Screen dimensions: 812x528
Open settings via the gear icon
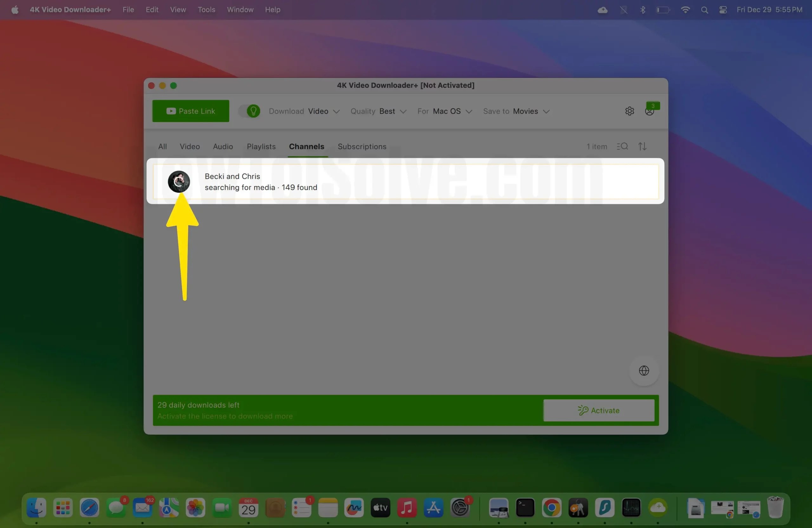coord(630,111)
